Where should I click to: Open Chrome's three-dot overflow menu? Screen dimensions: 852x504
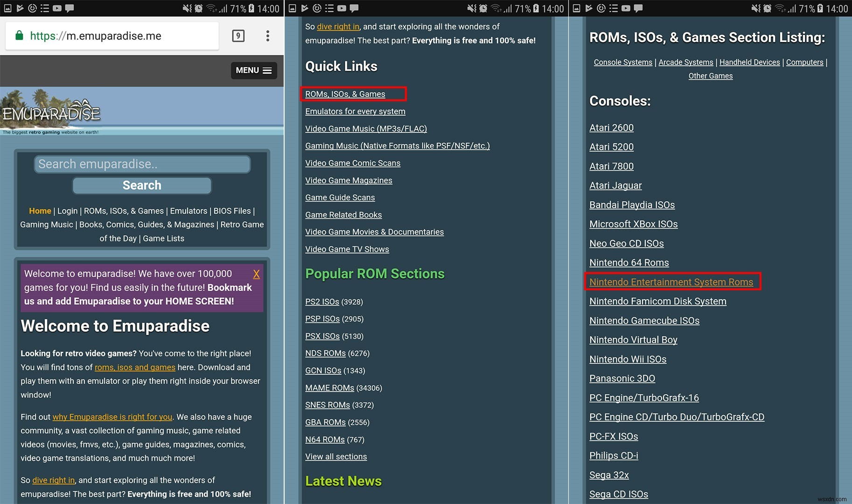coord(267,36)
